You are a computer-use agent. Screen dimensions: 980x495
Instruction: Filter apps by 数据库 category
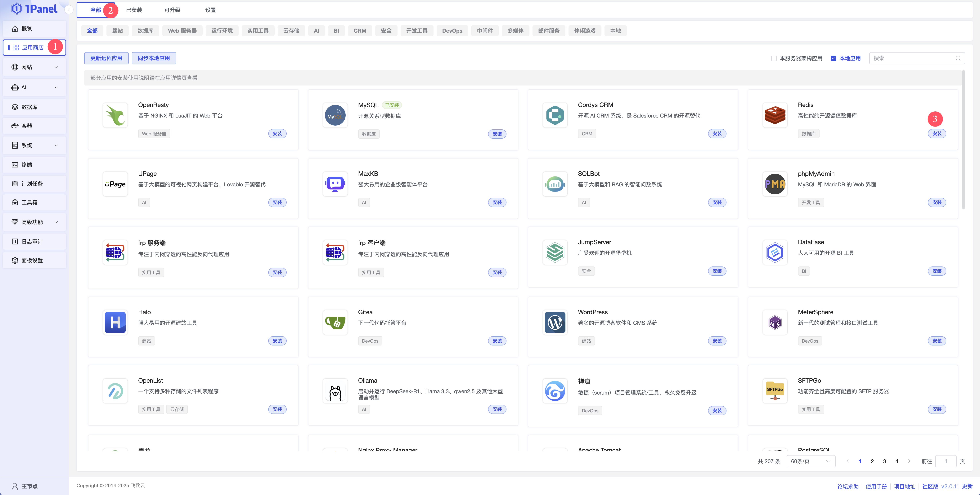(145, 31)
